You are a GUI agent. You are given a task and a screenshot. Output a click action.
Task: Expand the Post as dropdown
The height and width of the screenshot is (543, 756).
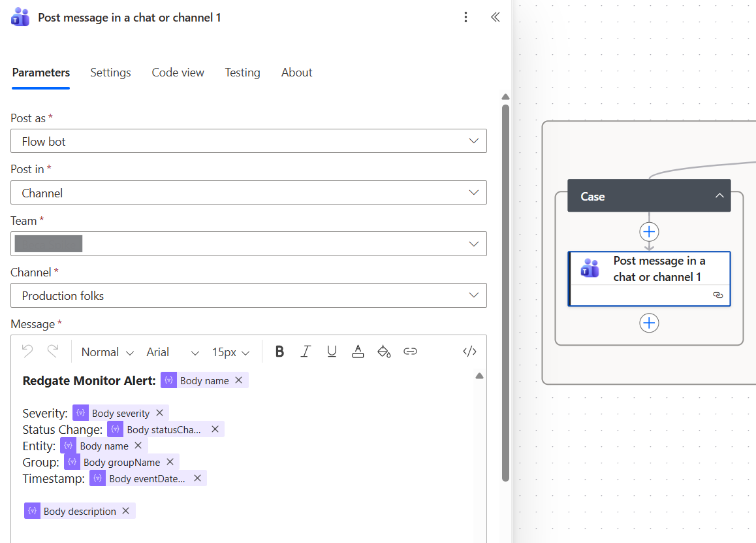[x=249, y=141]
